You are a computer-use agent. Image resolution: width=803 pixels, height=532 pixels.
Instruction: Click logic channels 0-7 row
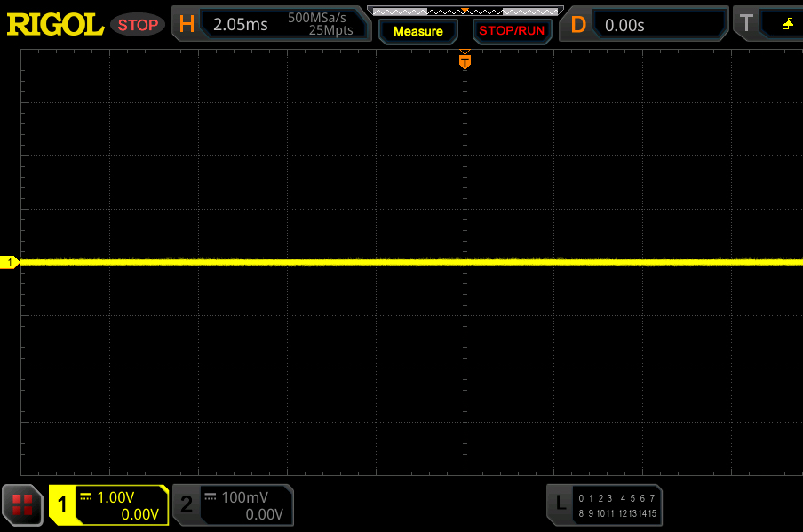pos(616,498)
